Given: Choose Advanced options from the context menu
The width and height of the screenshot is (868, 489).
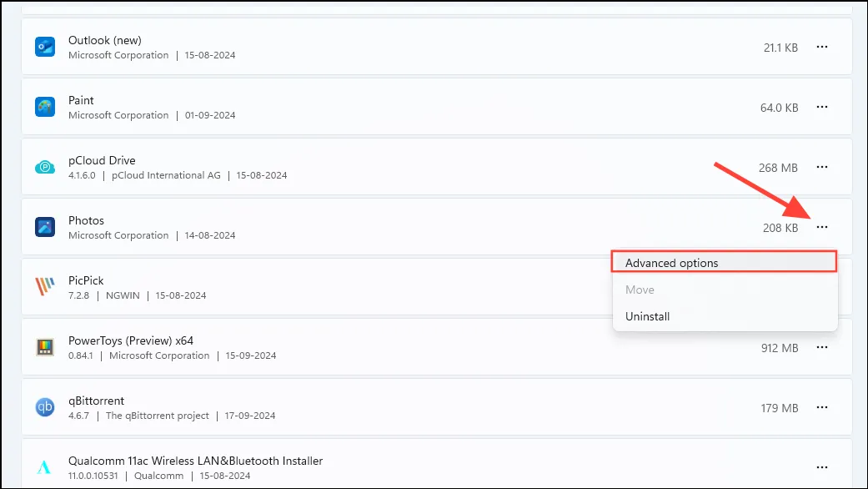Looking at the screenshot, I should 724,263.
